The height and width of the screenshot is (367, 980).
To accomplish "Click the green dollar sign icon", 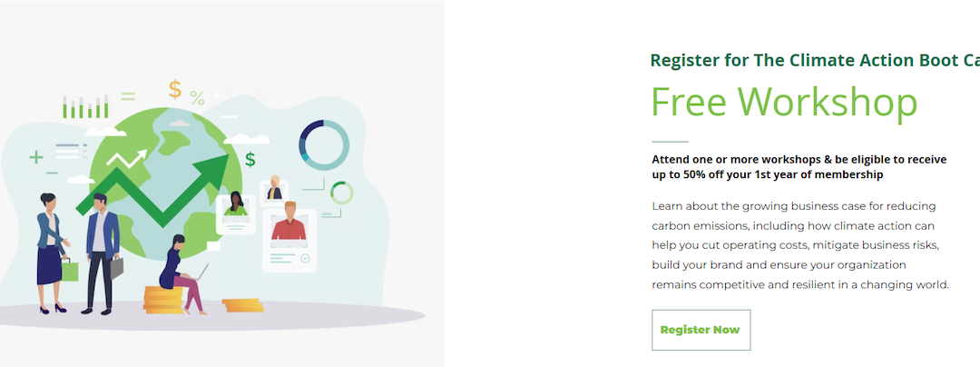I will (x=250, y=160).
